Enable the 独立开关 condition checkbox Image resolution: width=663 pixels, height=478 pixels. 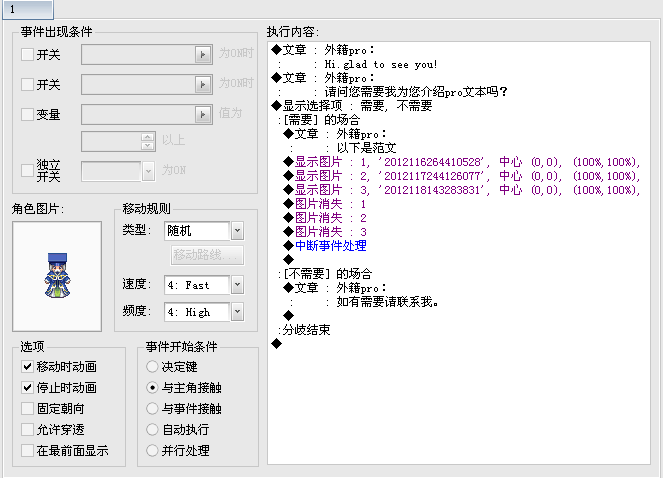coord(27,170)
